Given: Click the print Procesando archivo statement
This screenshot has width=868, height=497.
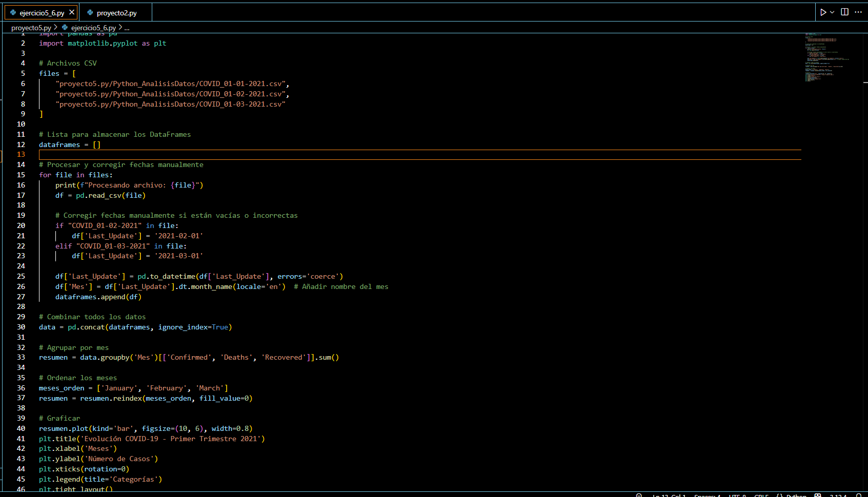Looking at the screenshot, I should point(129,185).
